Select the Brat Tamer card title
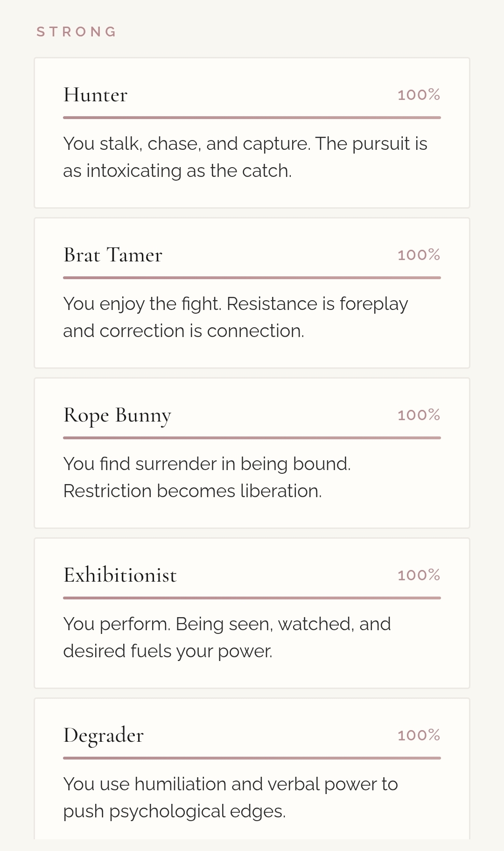 point(113,255)
